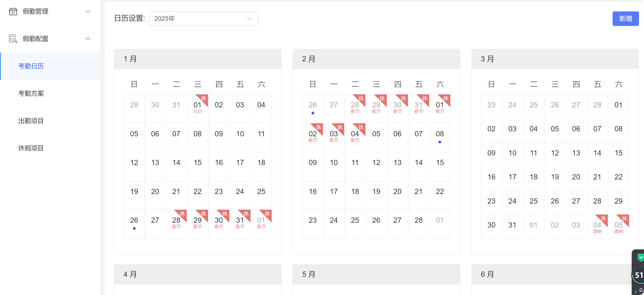Click the 假勤配置 document-search icon
The height and width of the screenshot is (295, 644).
click(13, 39)
